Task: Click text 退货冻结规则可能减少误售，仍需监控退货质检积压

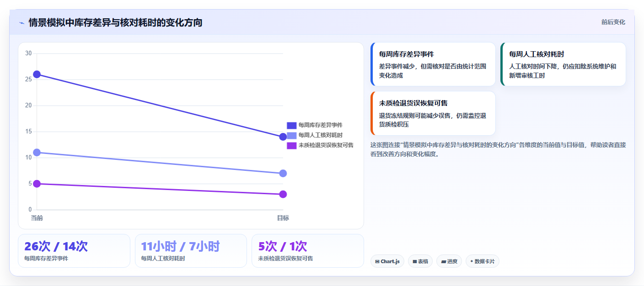Action: [x=433, y=120]
